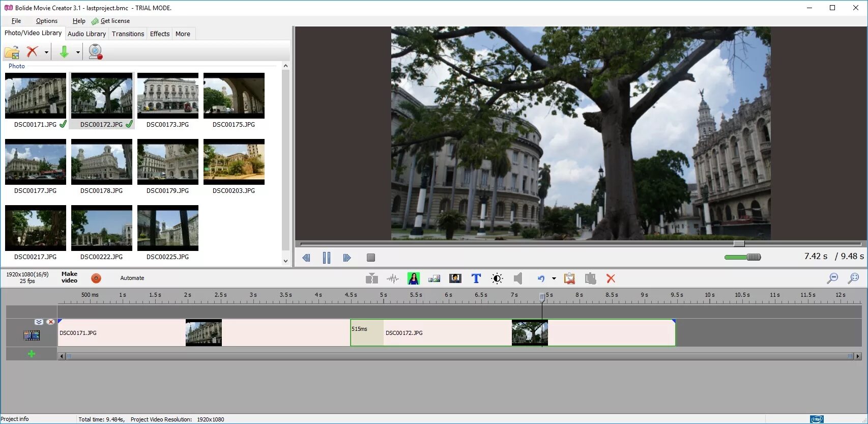The height and width of the screenshot is (424, 868).
Task: Click the split clip icon
Action: click(x=372, y=278)
